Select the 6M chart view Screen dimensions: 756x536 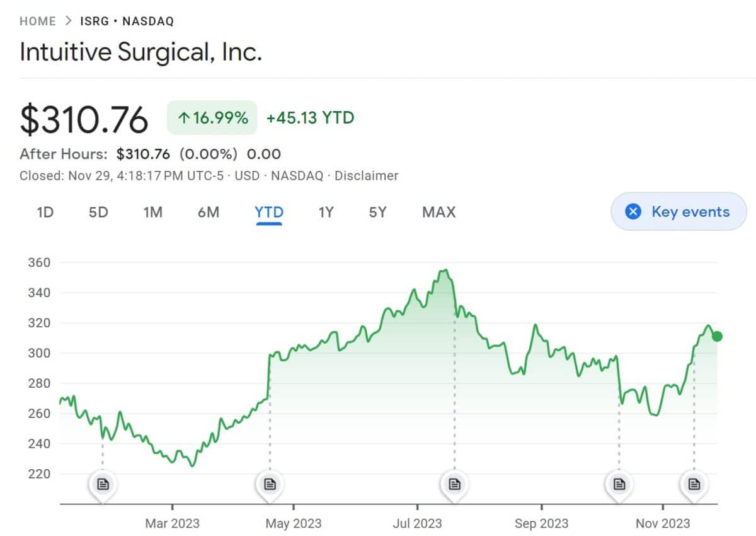coord(208,213)
